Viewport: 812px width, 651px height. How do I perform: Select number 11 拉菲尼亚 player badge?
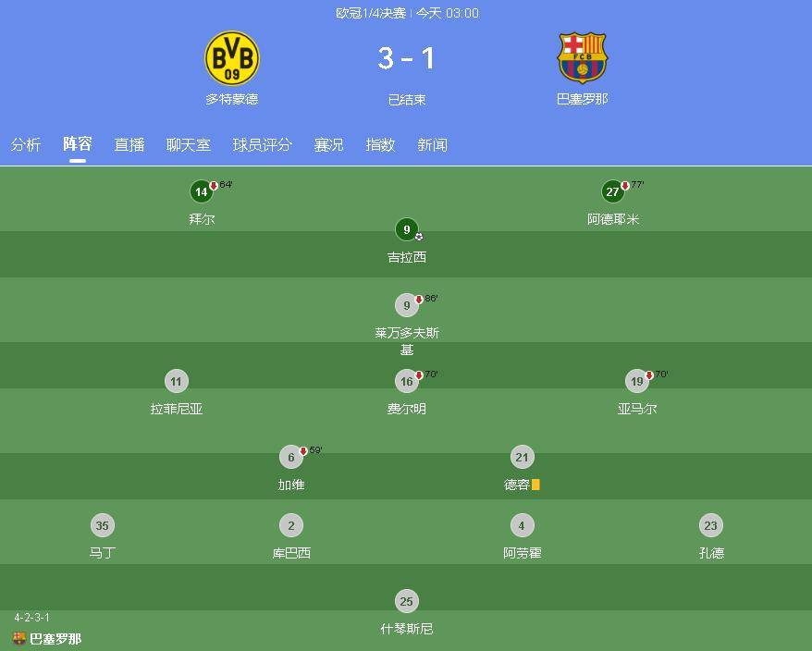tap(176, 382)
